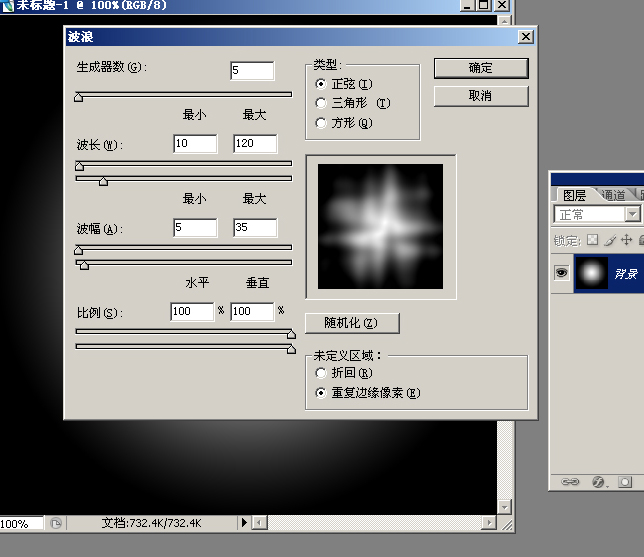
Task: Open the layer style fx icon
Action: (x=598, y=481)
